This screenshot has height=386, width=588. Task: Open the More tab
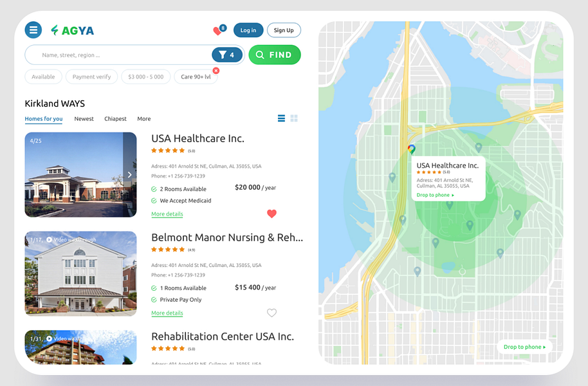click(144, 119)
